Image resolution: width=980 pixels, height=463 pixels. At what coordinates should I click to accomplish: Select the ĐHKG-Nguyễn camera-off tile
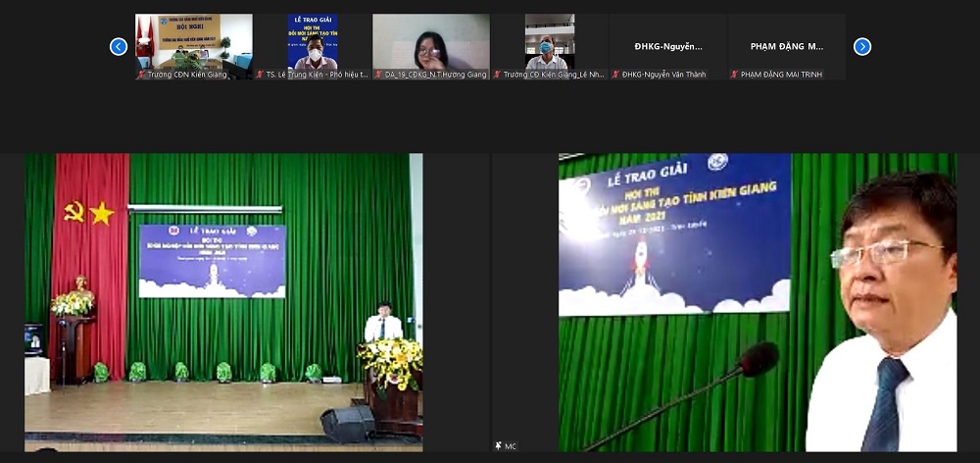(668, 45)
